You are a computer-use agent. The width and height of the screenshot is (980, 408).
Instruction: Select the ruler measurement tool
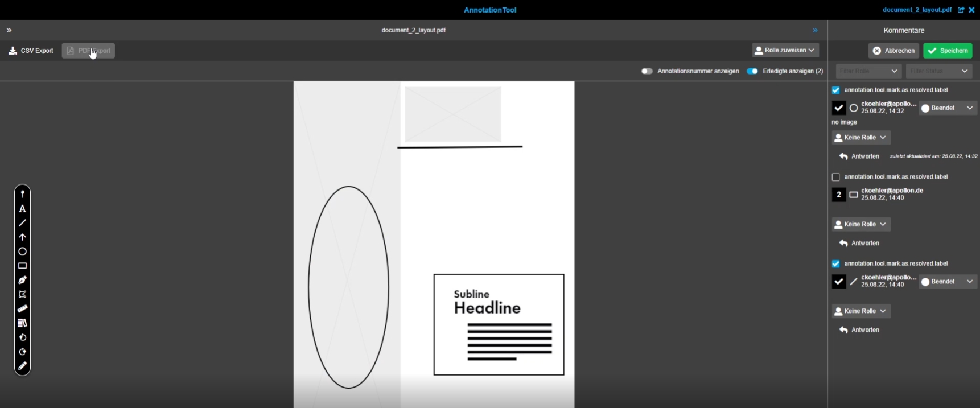(22, 308)
